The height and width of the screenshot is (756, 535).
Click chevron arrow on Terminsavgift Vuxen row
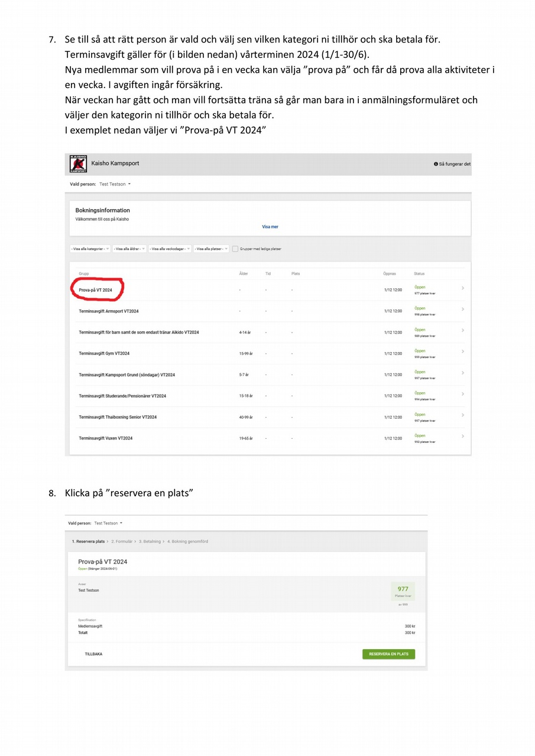[462, 436]
